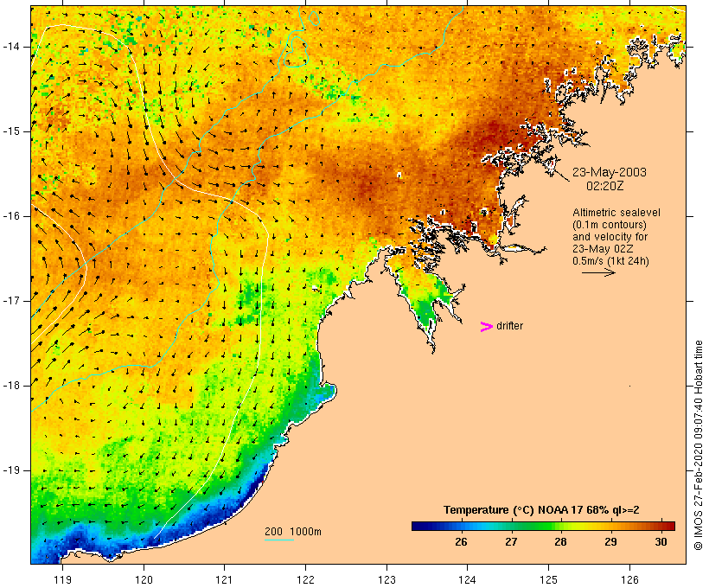This screenshot has width=709, height=588.
Task: Click the latitude axis label '-19'
Action: [11, 470]
